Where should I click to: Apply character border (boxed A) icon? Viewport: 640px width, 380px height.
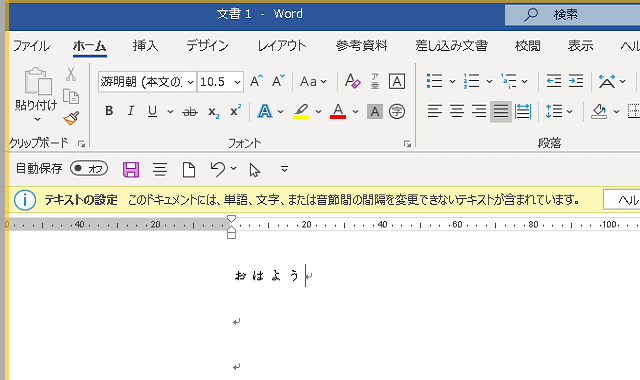click(397, 81)
